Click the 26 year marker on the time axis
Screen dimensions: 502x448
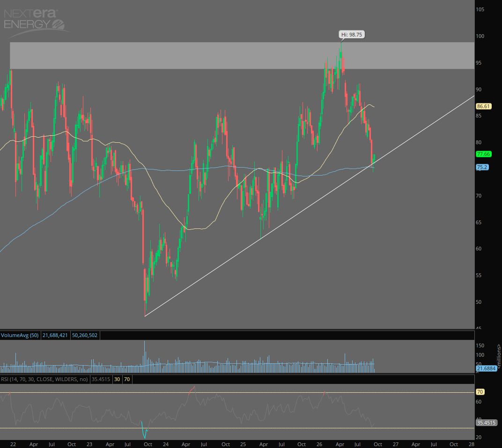point(319,444)
